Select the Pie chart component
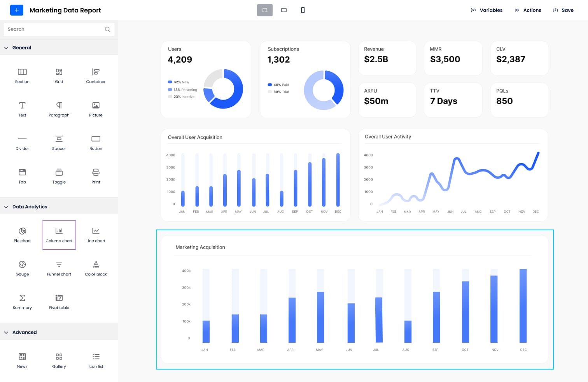This screenshot has height=382, width=588. (22, 235)
